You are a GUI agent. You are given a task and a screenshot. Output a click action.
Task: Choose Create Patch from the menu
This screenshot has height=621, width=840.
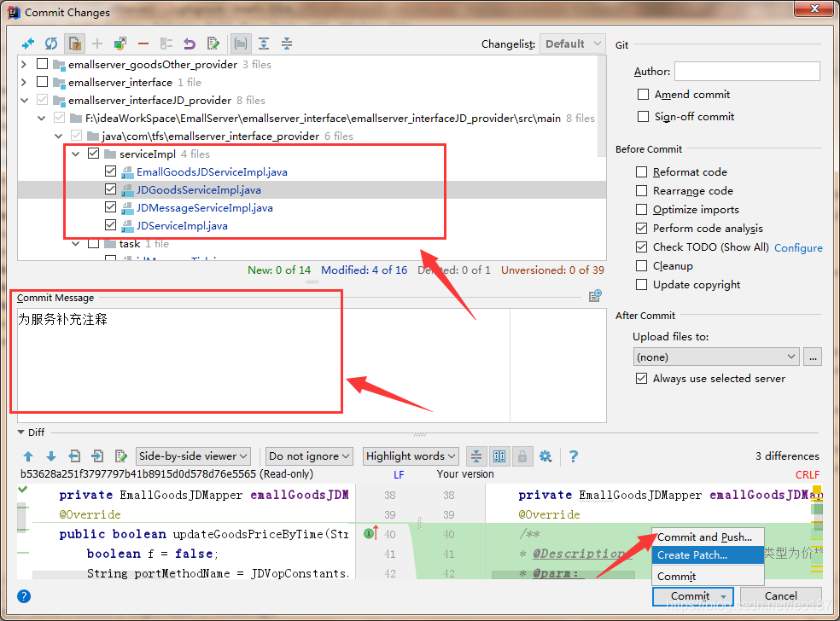(707, 555)
